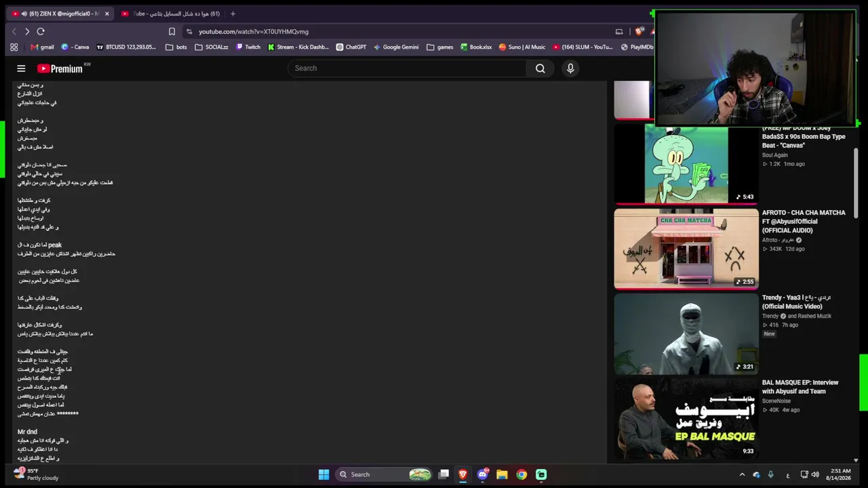Expand the SOCIALzz bookmark folder
This screenshot has width=868, height=488.
(212, 47)
